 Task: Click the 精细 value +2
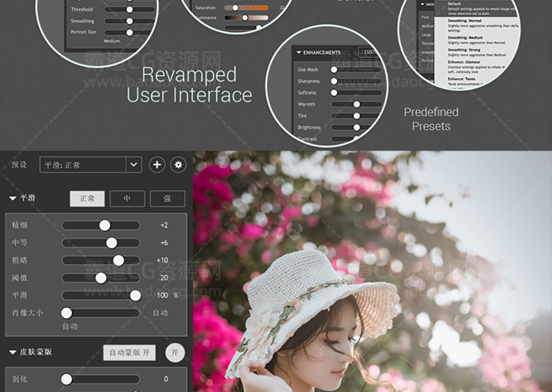pos(164,225)
